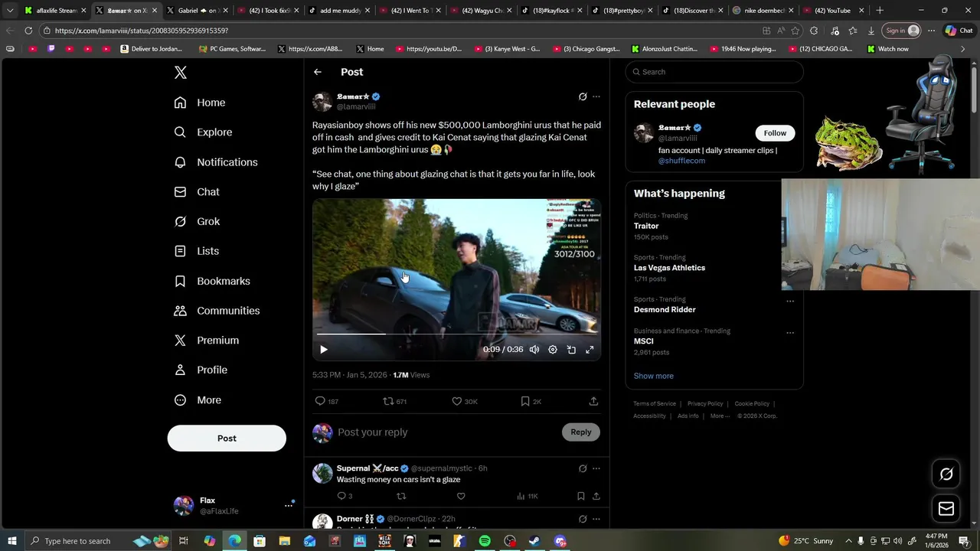Expand the More menu in the sidebar
This screenshot has height=551, width=980.
[198, 399]
